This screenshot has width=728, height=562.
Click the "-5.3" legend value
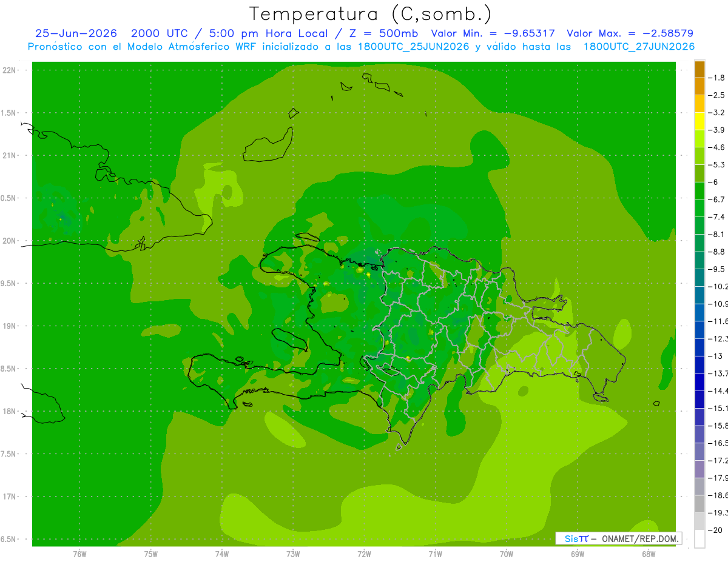coord(717,165)
